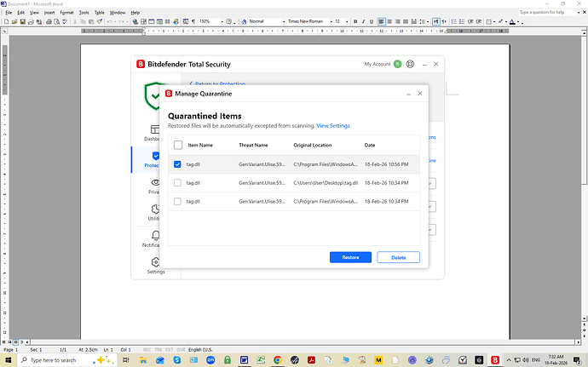Click the Bitdefender support lifebuoy icon

[x=410, y=64]
